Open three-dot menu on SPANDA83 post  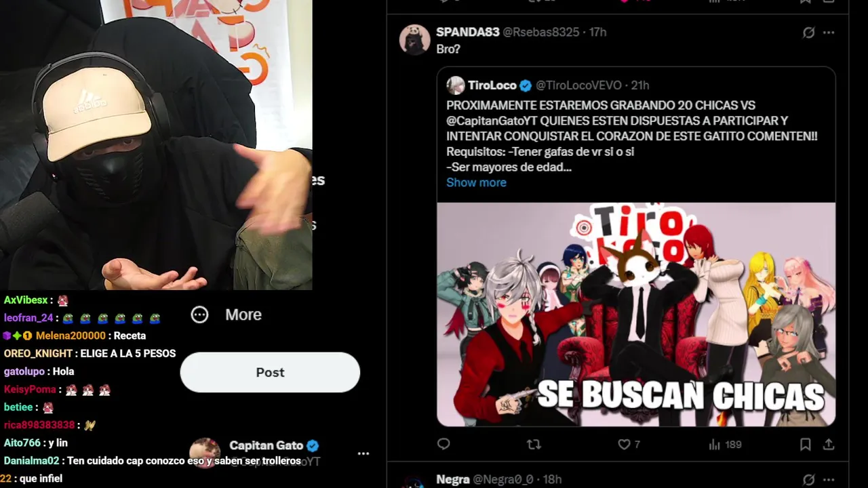pos(829,33)
